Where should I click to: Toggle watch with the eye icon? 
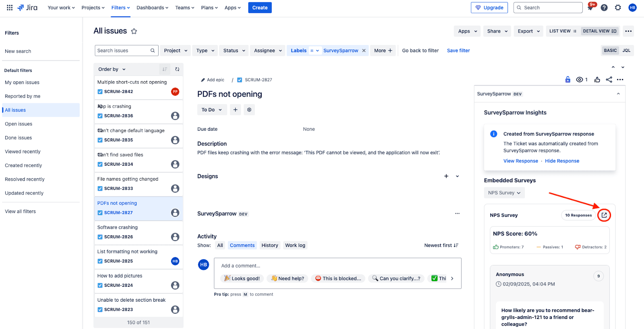click(580, 80)
